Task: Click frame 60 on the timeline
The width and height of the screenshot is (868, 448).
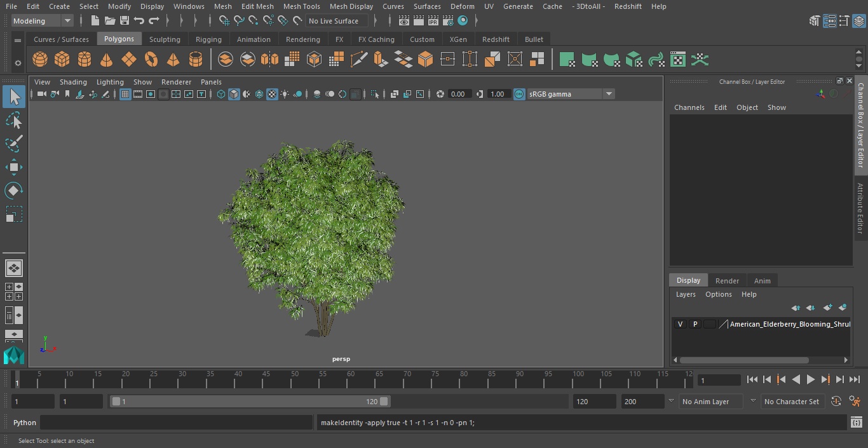Action: [x=350, y=379]
